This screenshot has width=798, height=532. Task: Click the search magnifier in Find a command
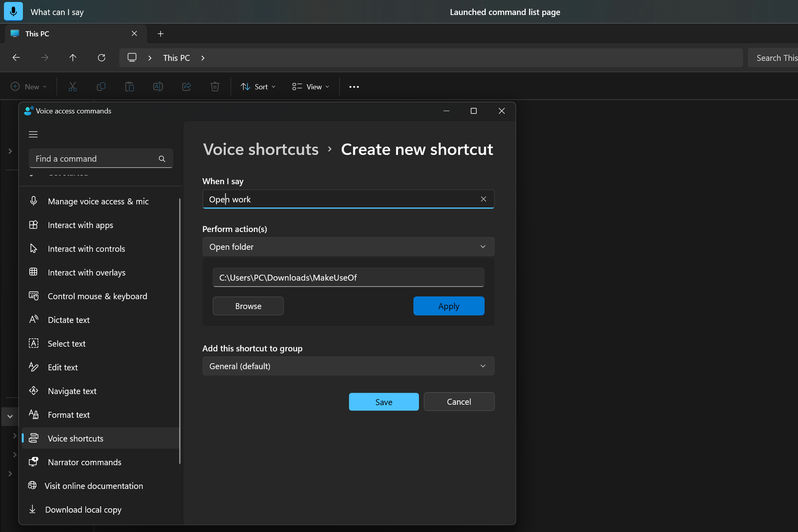(x=162, y=159)
